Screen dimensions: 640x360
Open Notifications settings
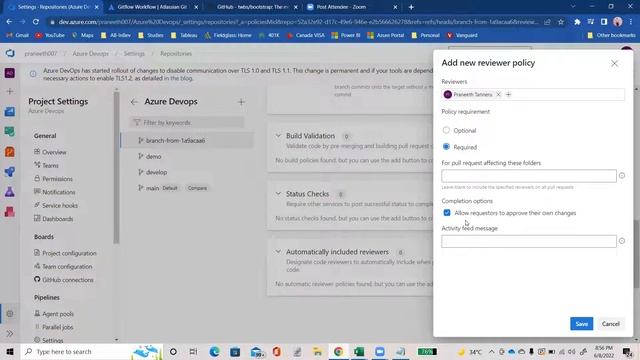[58, 192]
